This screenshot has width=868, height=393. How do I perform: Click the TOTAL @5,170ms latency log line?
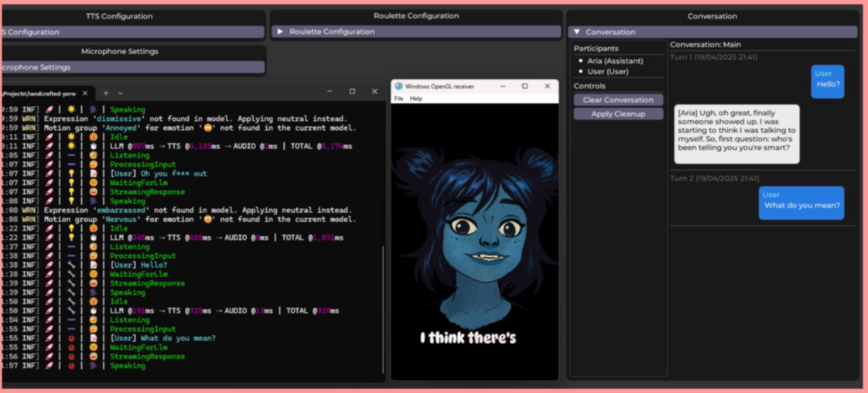point(176,147)
